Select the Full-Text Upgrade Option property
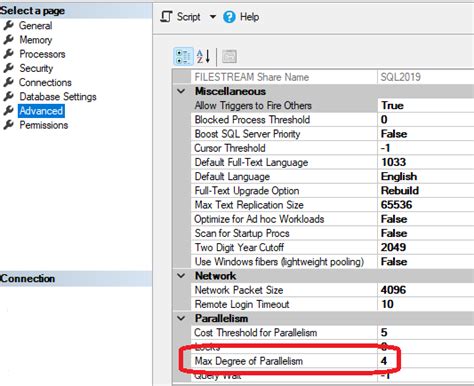This screenshot has width=474, height=386. (x=247, y=191)
